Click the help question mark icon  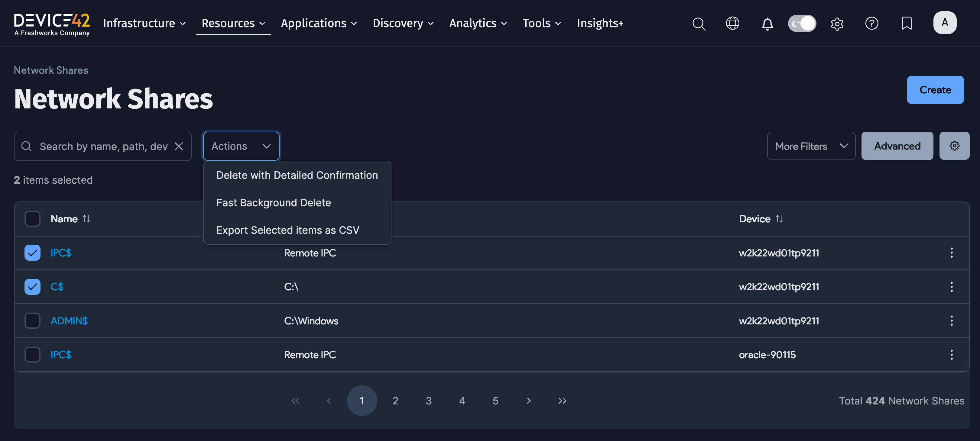coord(872,24)
